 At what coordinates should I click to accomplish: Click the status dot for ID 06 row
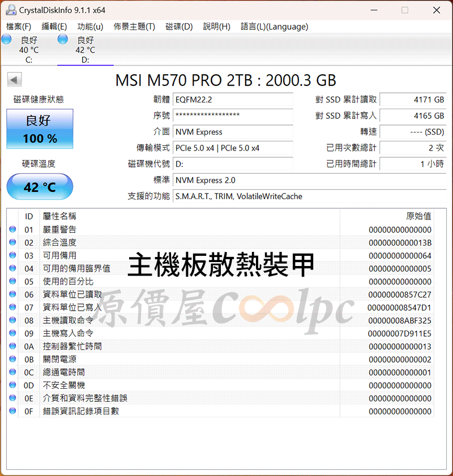pyautogui.click(x=12, y=294)
